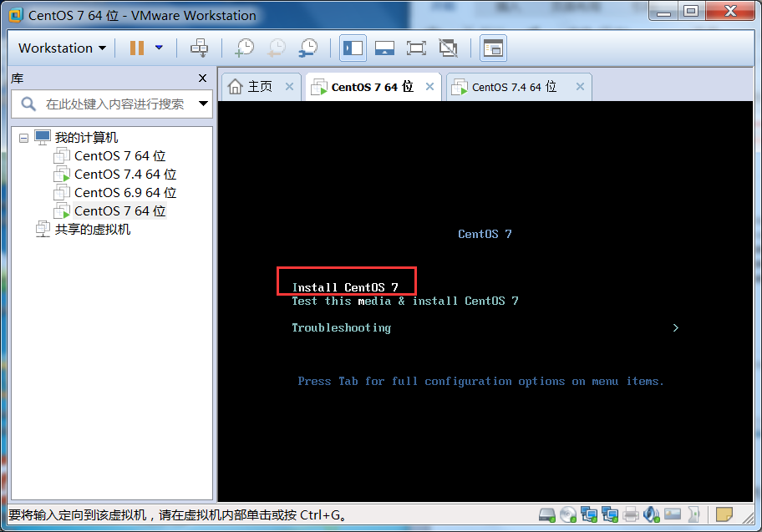Image resolution: width=762 pixels, height=532 pixels.
Task: Select the powered-off CentOS 7 64 位 VM
Action: (120, 156)
